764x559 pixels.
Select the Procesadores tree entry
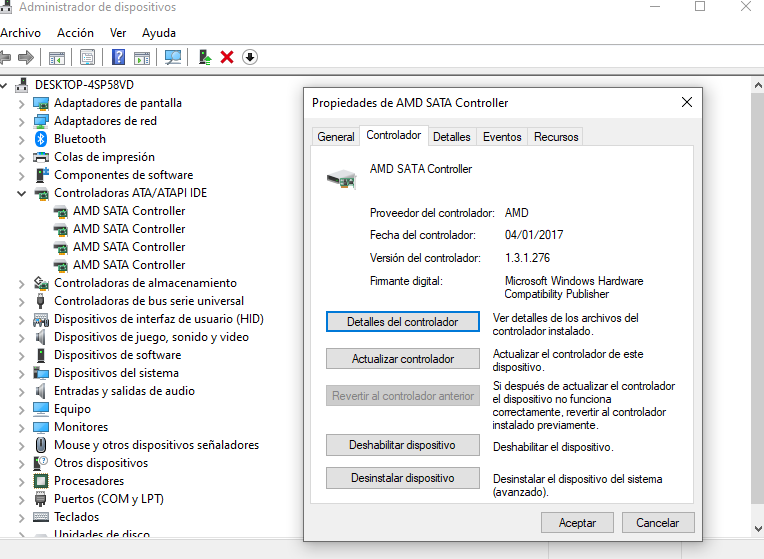89,481
